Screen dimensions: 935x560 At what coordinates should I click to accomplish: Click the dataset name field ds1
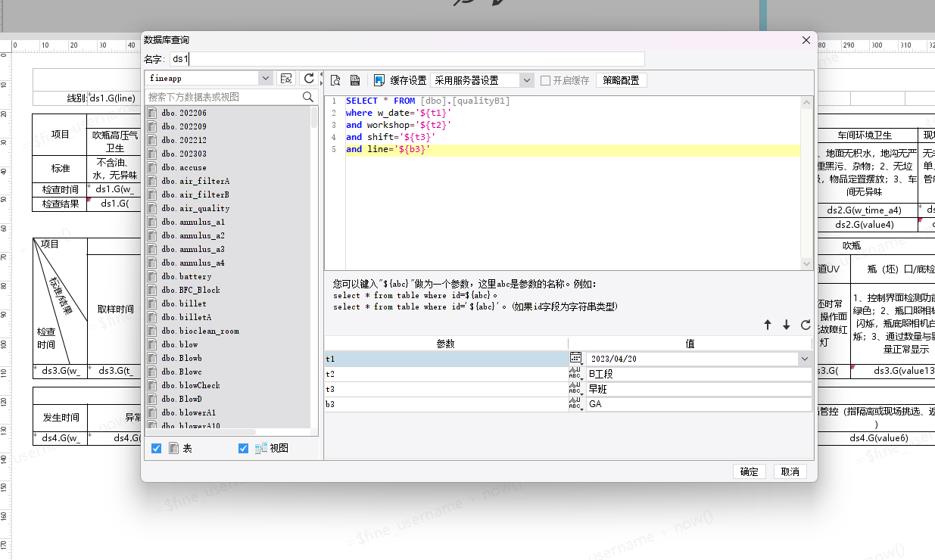(407, 59)
